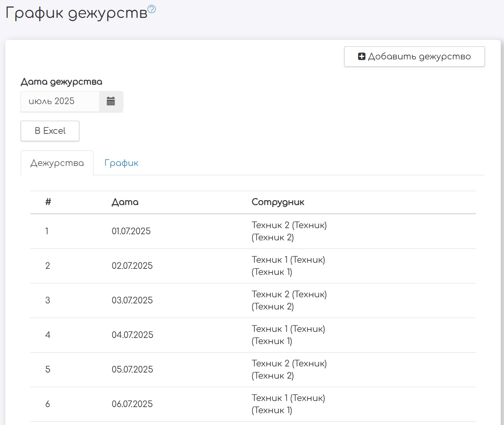Click the Добавить дежурство button
The width and height of the screenshot is (504, 425).
click(x=414, y=57)
